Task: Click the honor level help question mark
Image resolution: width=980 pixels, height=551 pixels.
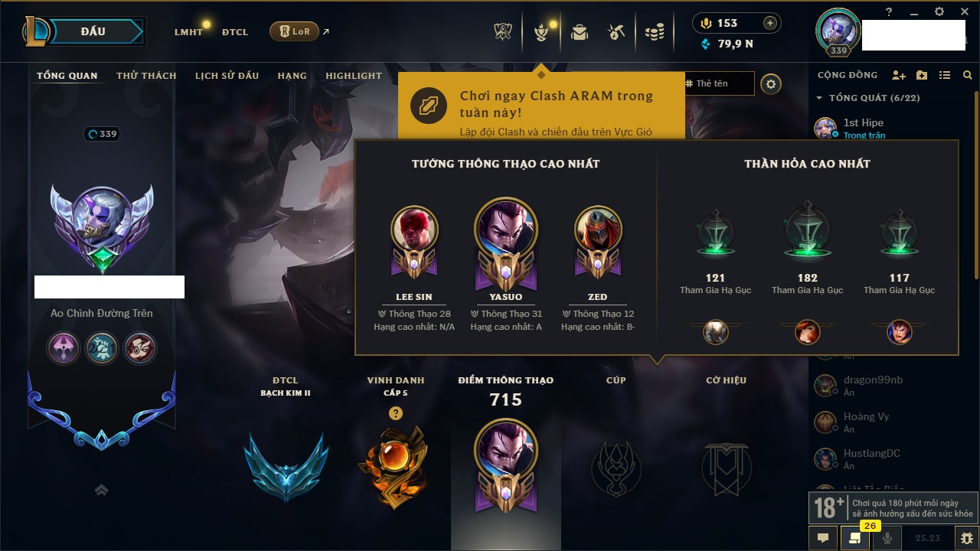Action: tap(395, 413)
